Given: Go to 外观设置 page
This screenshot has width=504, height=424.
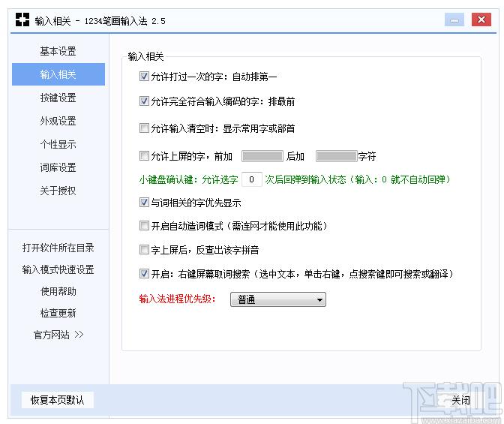Looking at the screenshot, I should (58, 121).
